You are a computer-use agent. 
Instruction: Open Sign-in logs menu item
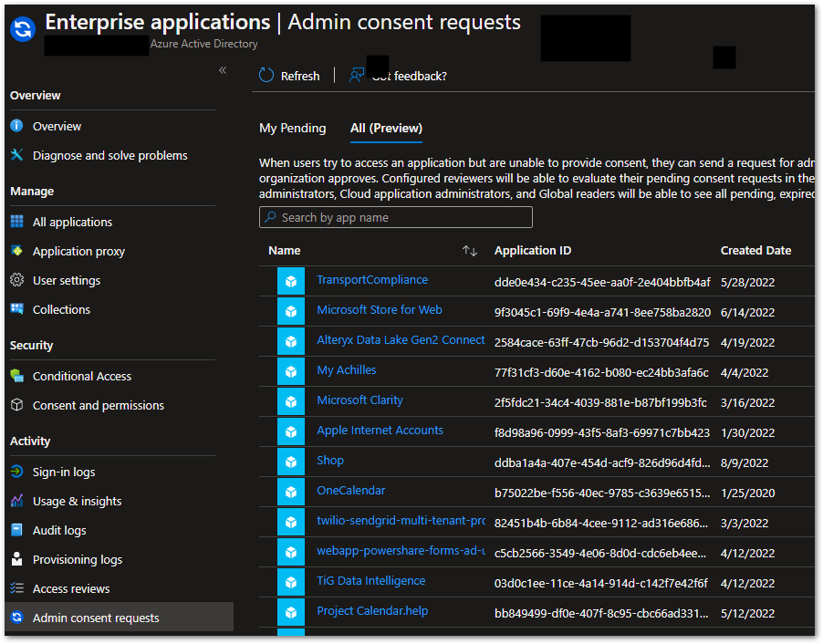click(x=64, y=473)
